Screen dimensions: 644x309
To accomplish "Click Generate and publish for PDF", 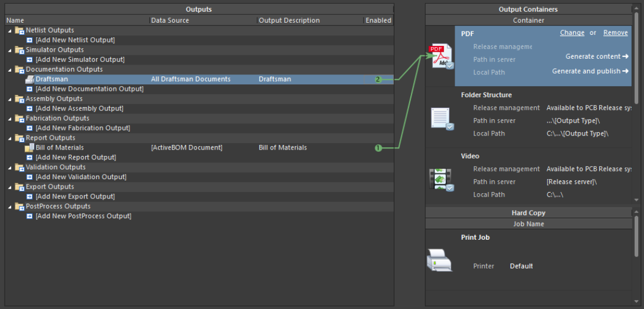I will point(590,71).
